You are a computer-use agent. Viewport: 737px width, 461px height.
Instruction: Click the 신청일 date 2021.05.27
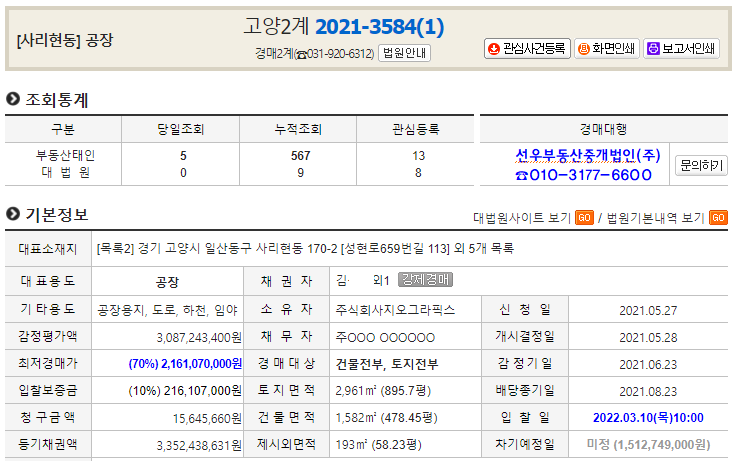click(x=648, y=311)
